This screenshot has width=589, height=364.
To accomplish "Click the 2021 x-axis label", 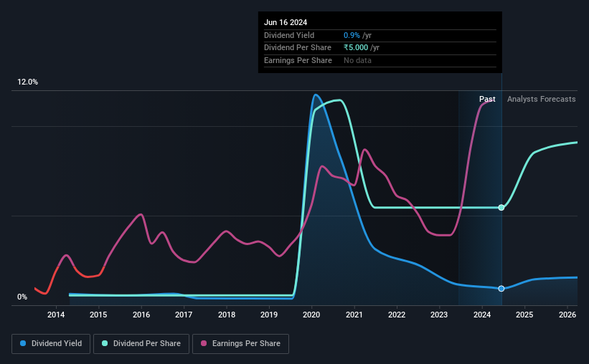I will click(354, 315).
